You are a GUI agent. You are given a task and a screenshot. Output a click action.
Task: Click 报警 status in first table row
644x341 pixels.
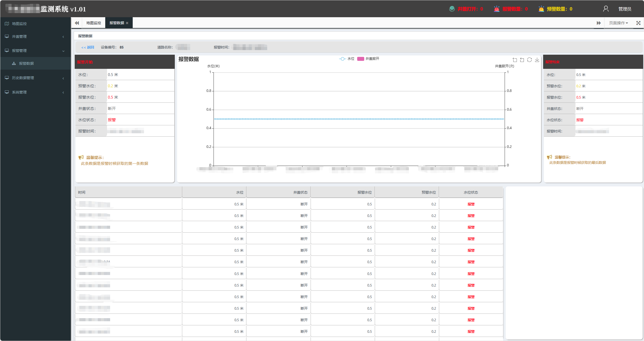pyautogui.click(x=471, y=204)
